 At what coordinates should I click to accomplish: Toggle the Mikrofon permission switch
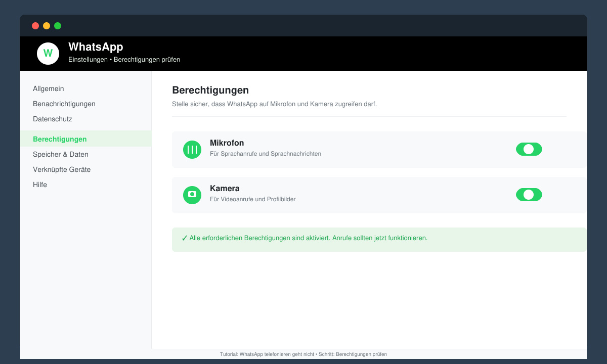click(x=529, y=149)
